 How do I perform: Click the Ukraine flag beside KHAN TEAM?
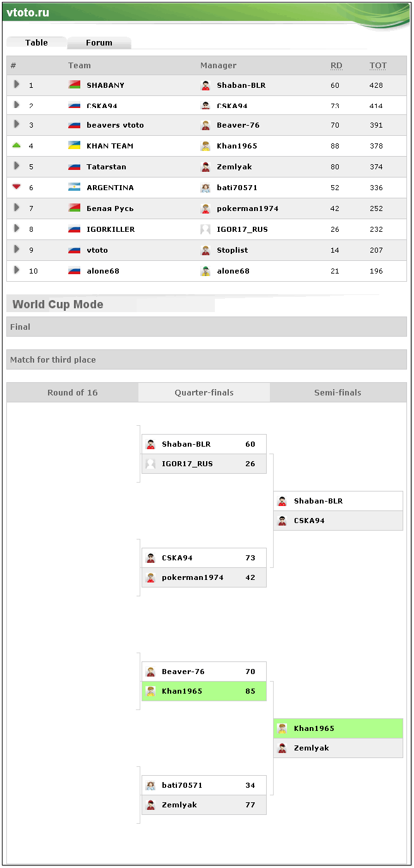tap(74, 145)
